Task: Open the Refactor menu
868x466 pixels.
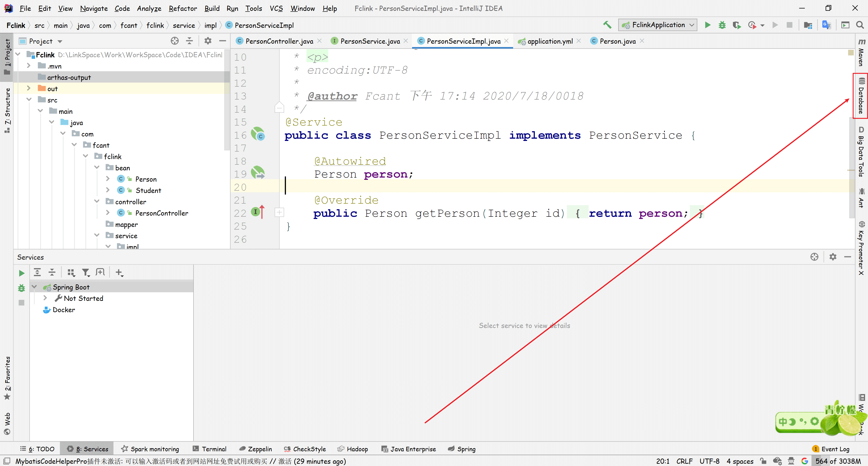Action: coord(183,8)
